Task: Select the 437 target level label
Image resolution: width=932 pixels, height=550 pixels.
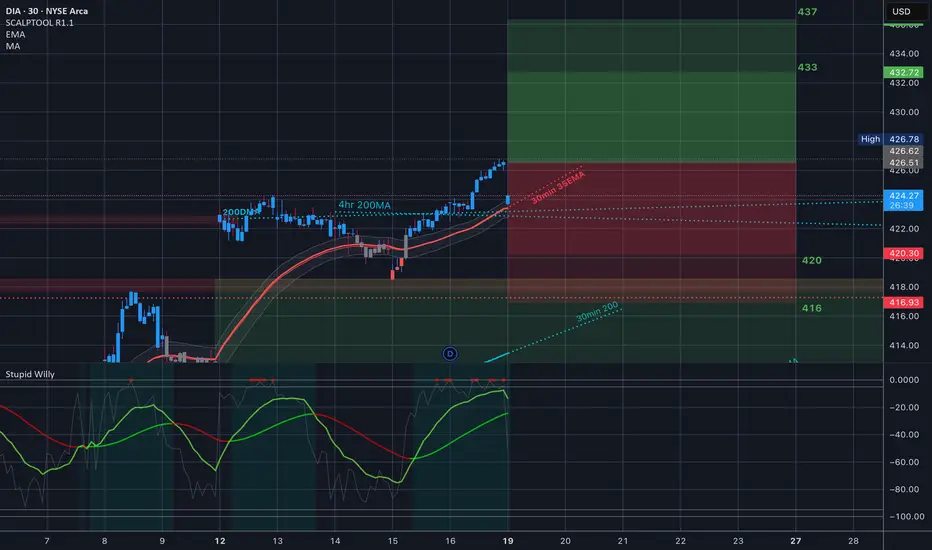Action: point(807,12)
